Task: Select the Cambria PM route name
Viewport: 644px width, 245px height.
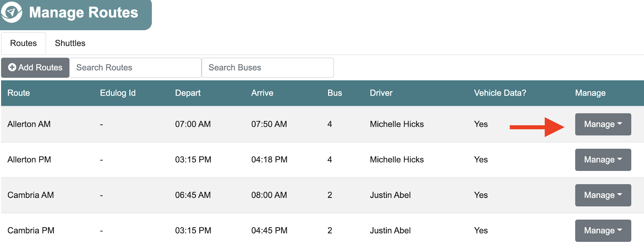Action: pos(31,231)
